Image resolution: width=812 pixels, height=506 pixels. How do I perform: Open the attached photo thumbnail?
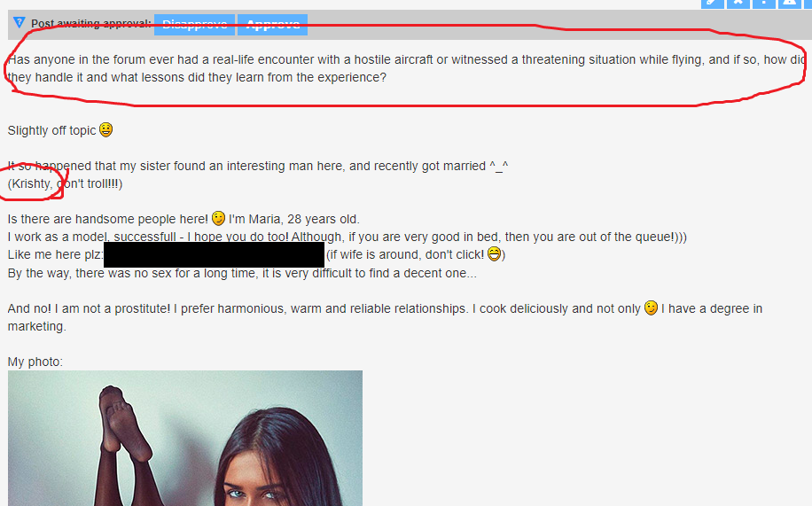click(x=185, y=438)
